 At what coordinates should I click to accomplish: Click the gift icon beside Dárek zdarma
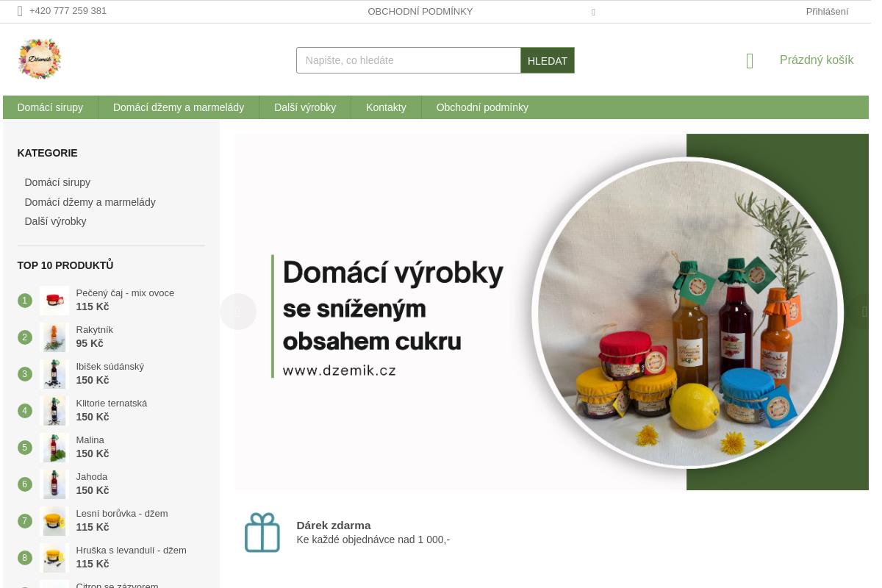(262, 532)
